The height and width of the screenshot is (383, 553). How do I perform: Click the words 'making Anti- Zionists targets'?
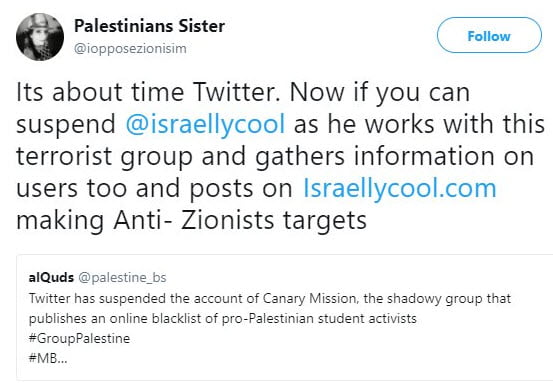(192, 220)
